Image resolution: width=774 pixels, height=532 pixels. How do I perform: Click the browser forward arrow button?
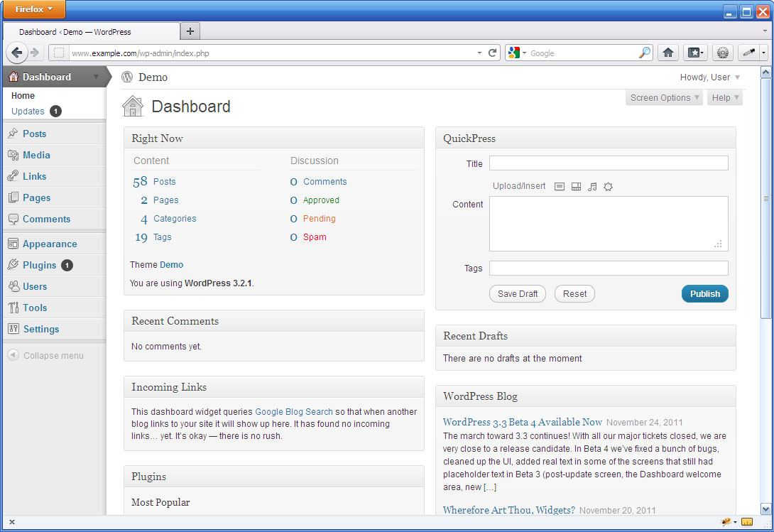35,53
